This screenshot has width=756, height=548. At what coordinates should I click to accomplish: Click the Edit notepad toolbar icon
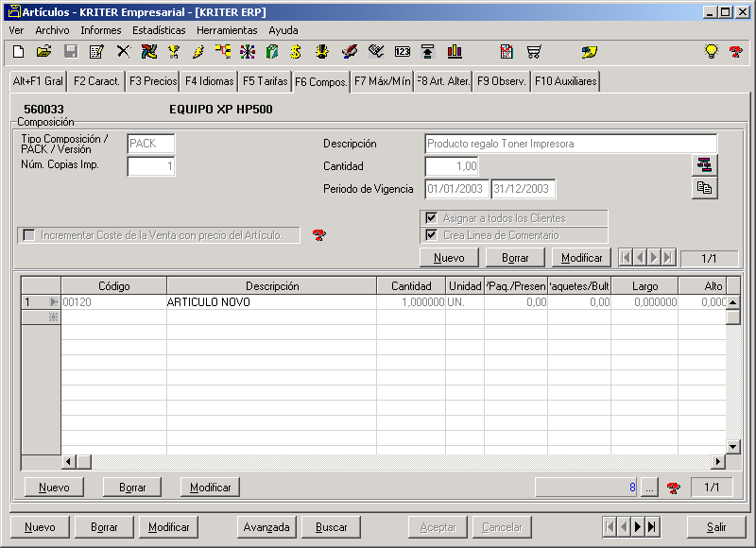point(97,52)
